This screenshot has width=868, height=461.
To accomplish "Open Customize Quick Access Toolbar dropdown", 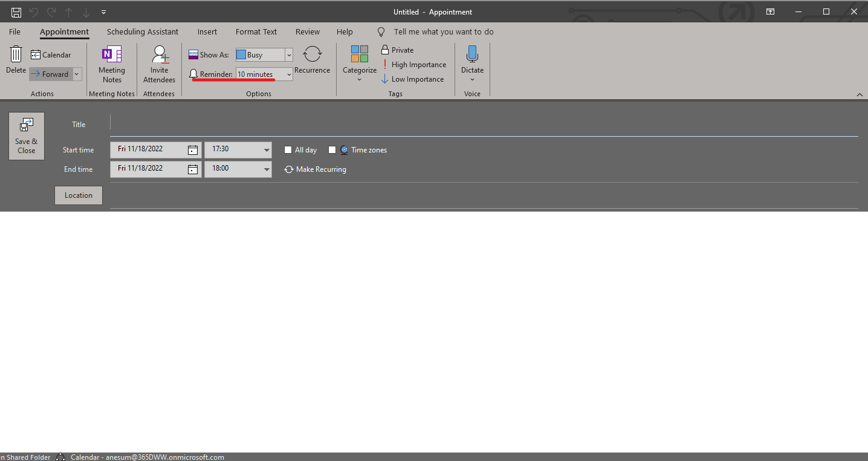I will click(x=104, y=12).
